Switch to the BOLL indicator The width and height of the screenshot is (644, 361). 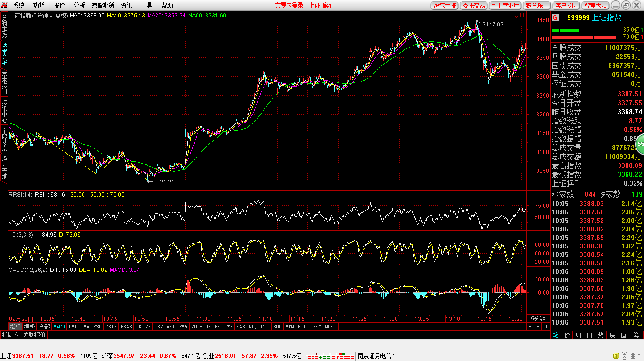[x=303, y=327]
